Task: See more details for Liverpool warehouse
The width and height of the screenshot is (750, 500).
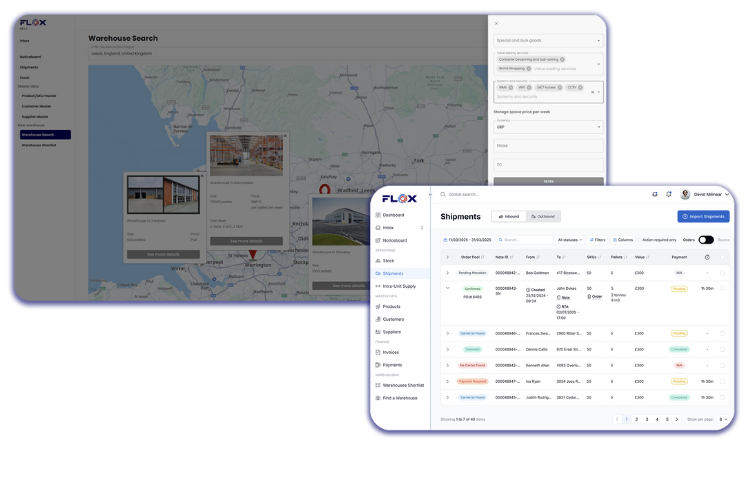Action: tap(163, 255)
